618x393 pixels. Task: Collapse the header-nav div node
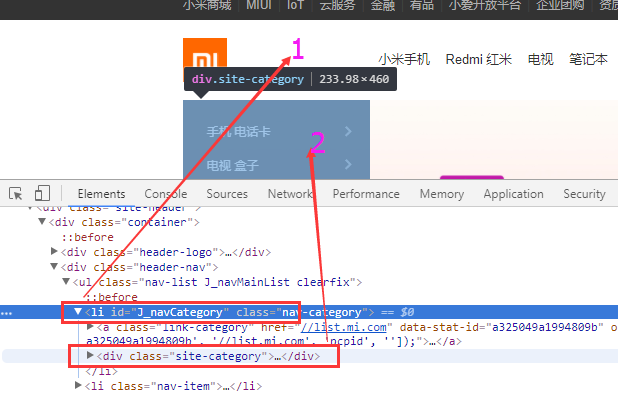coord(54,266)
